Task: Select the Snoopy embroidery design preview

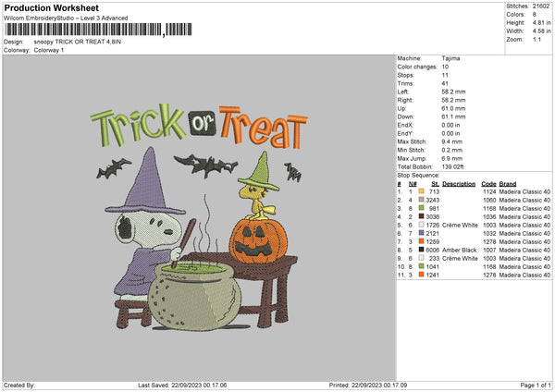Action: point(199,217)
